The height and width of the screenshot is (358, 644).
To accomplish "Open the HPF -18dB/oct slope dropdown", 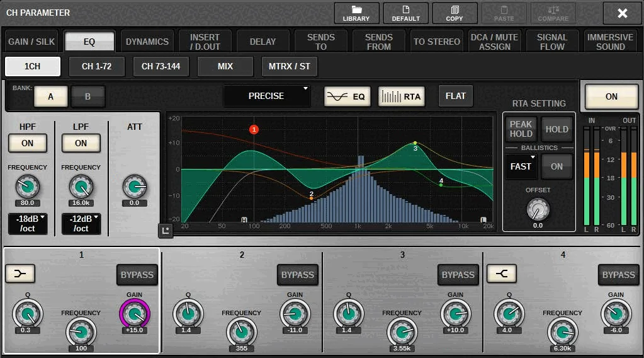I will [28, 224].
